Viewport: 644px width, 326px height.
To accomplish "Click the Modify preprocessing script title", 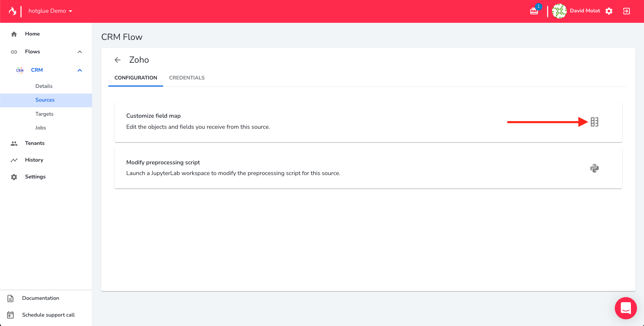I will [163, 162].
